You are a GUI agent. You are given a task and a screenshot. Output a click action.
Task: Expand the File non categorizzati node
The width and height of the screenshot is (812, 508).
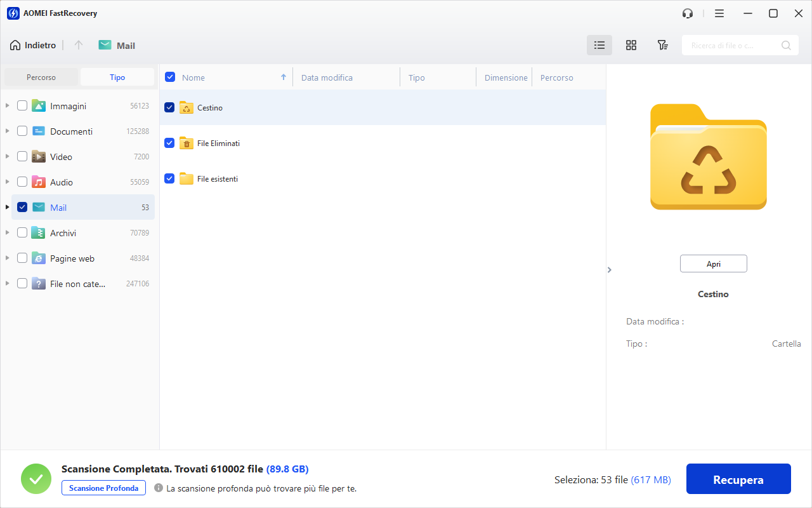pos(7,283)
